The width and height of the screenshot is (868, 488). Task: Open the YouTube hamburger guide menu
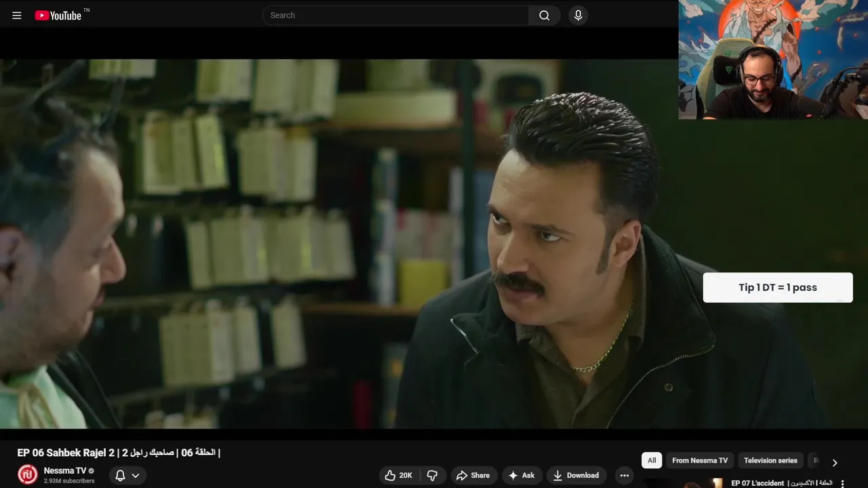tap(17, 16)
